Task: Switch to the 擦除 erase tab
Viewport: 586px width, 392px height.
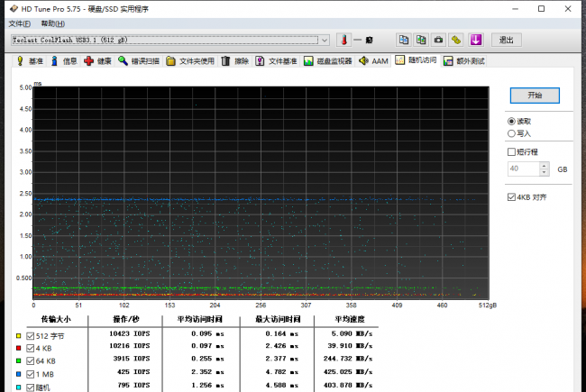Action: click(235, 61)
